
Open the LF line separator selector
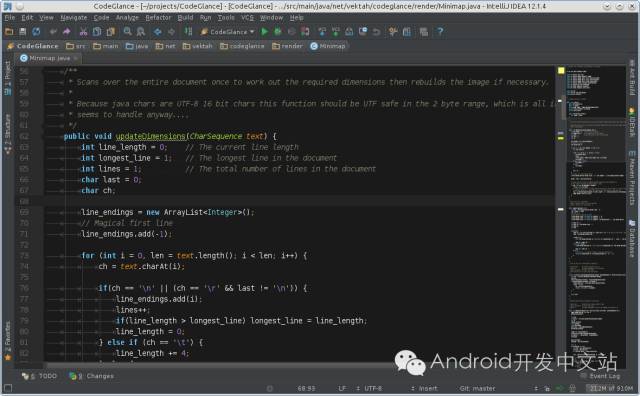(x=342, y=388)
